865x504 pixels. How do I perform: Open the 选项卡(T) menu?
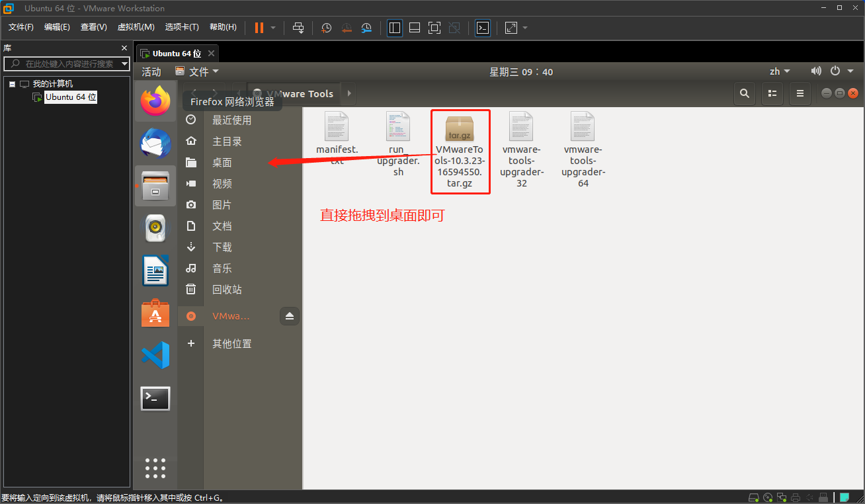click(x=182, y=27)
